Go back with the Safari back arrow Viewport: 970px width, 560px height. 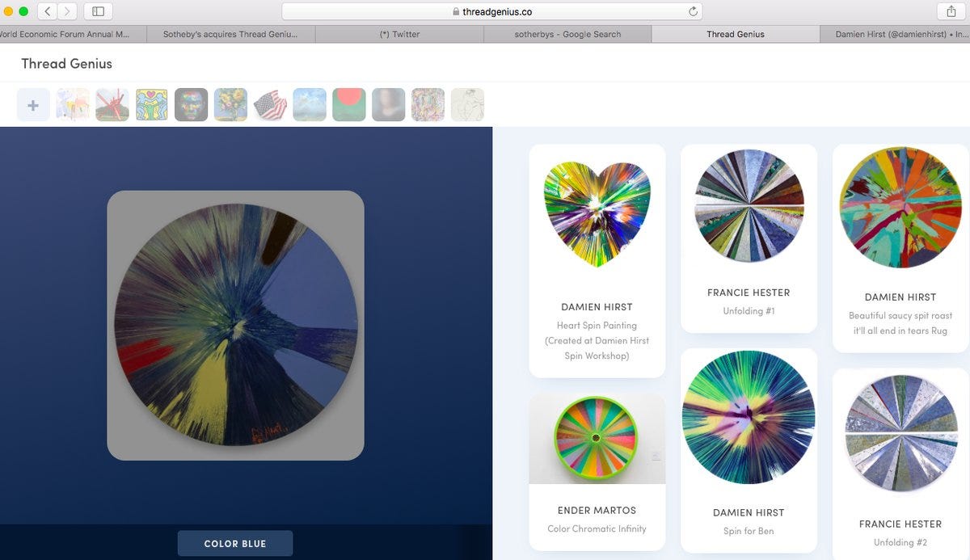coord(48,11)
